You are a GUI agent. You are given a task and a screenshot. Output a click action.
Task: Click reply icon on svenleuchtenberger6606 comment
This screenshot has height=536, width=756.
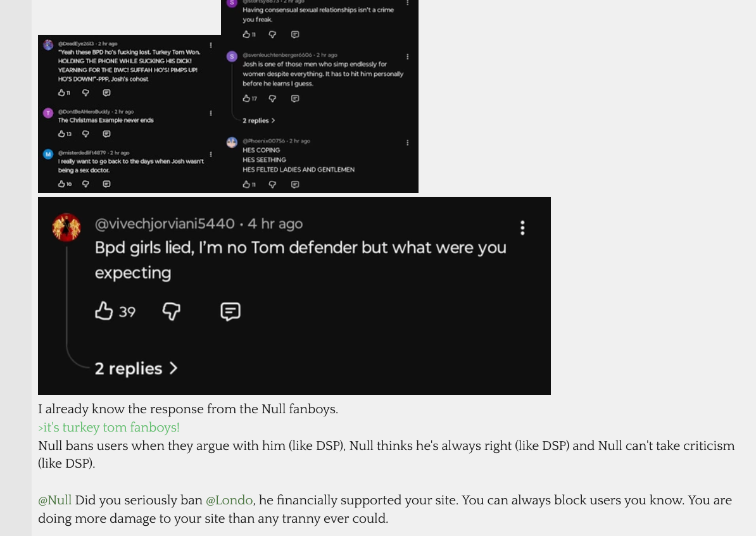(295, 99)
